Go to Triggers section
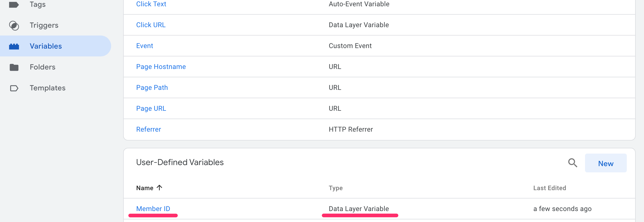The width and height of the screenshot is (644, 222). (x=44, y=25)
